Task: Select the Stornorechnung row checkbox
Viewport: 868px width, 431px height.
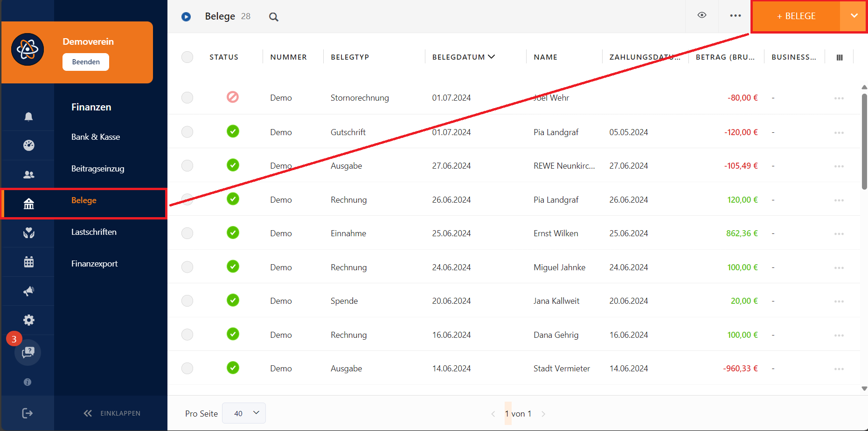Action: click(x=187, y=97)
